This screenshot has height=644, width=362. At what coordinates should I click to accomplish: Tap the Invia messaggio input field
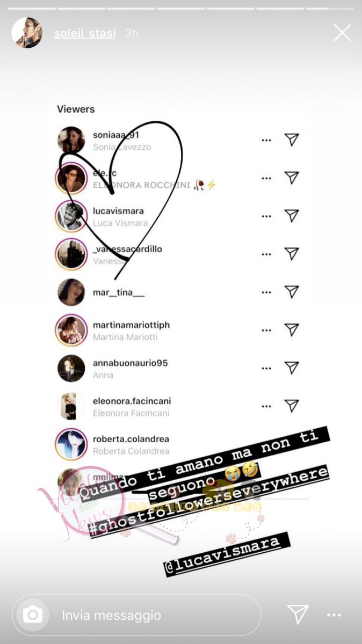click(136, 615)
